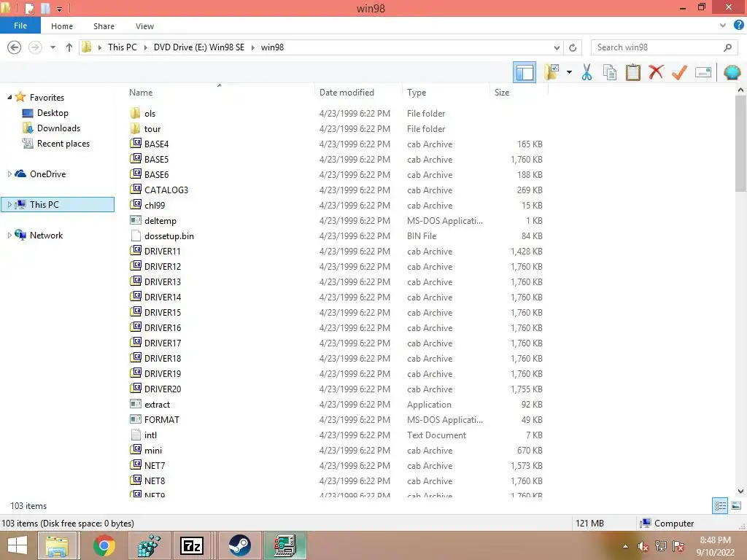Viewport: 747px width, 560px height.
Task: Click the scrollbar down arrow
Action: 740,491
